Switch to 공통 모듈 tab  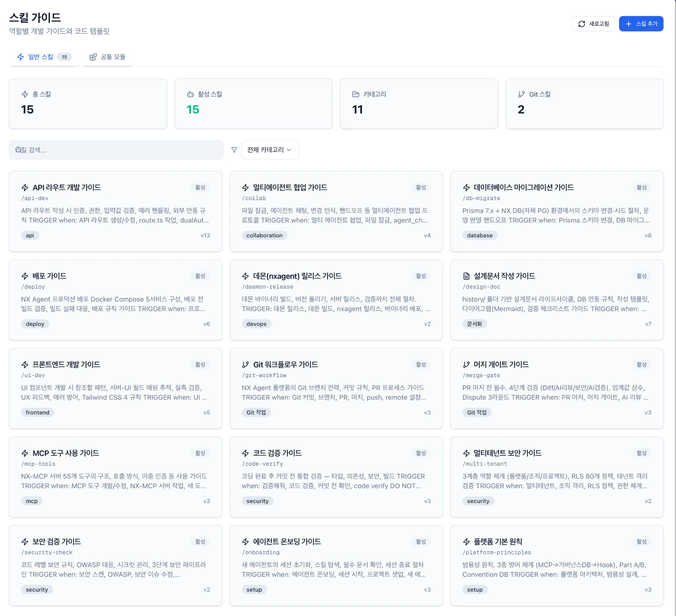107,57
